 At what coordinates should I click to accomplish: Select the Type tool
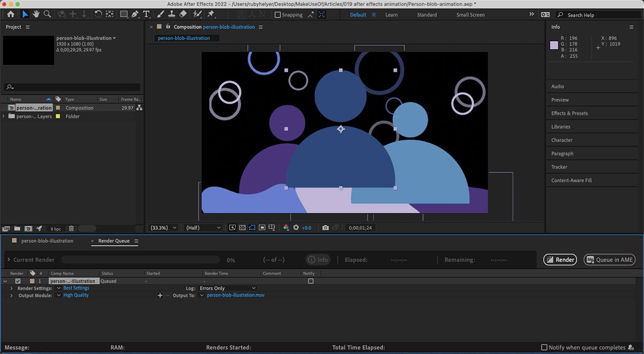[x=147, y=15]
